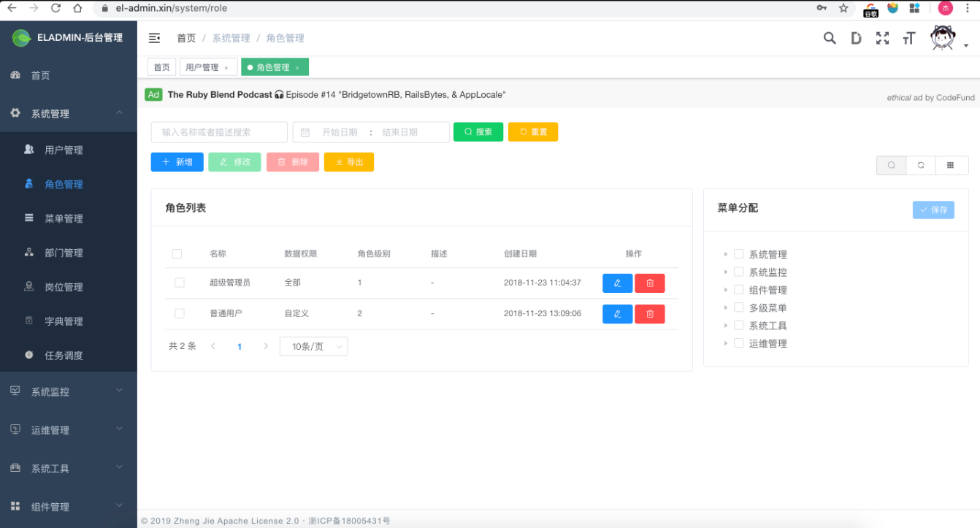Screen dimensions: 980x528
Task: Check the 系统管理 menu checkbox
Action: [738, 253]
